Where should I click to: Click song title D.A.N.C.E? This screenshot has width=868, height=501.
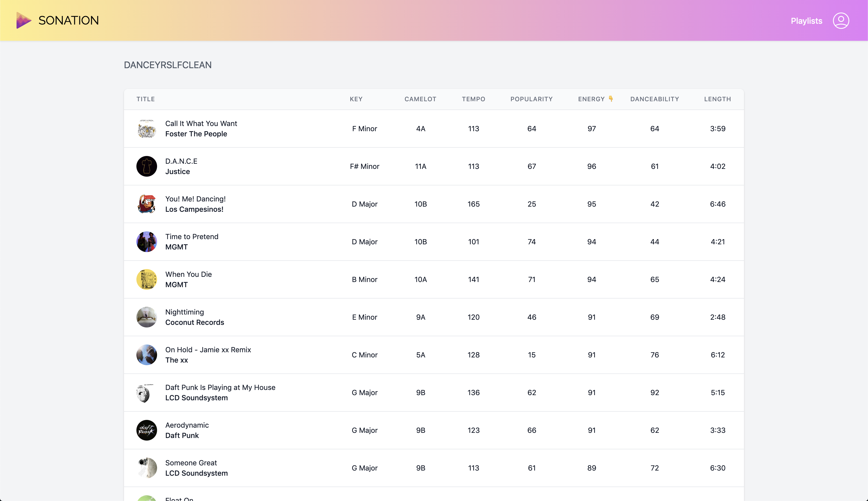(x=181, y=161)
